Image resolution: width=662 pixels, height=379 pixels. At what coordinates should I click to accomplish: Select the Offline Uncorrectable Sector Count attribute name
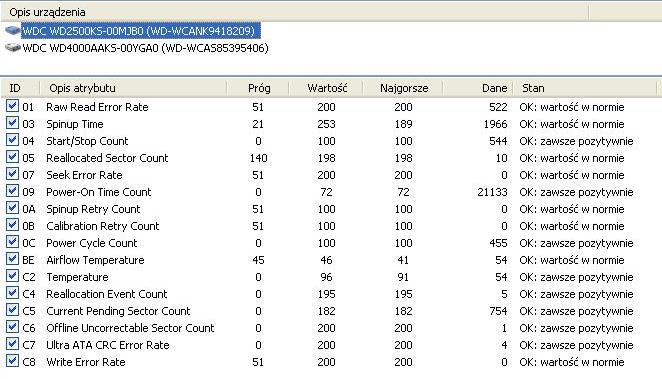[130, 328]
